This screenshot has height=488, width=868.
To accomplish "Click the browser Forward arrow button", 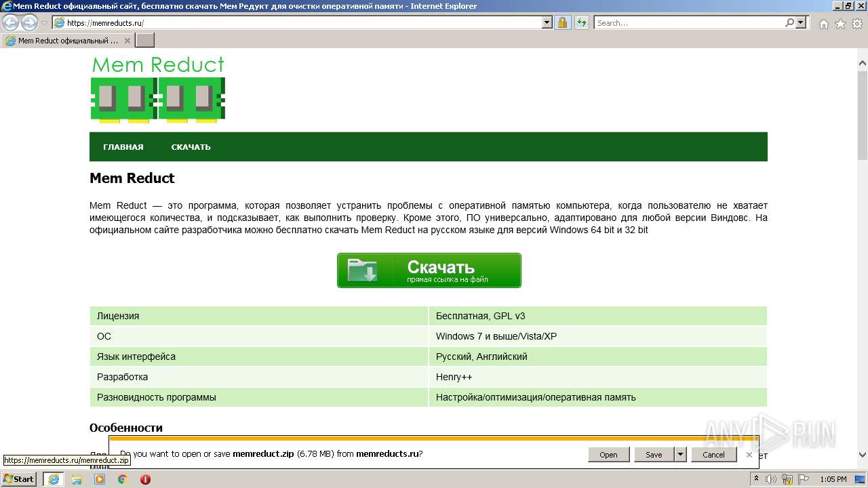I will pyautogui.click(x=29, y=23).
